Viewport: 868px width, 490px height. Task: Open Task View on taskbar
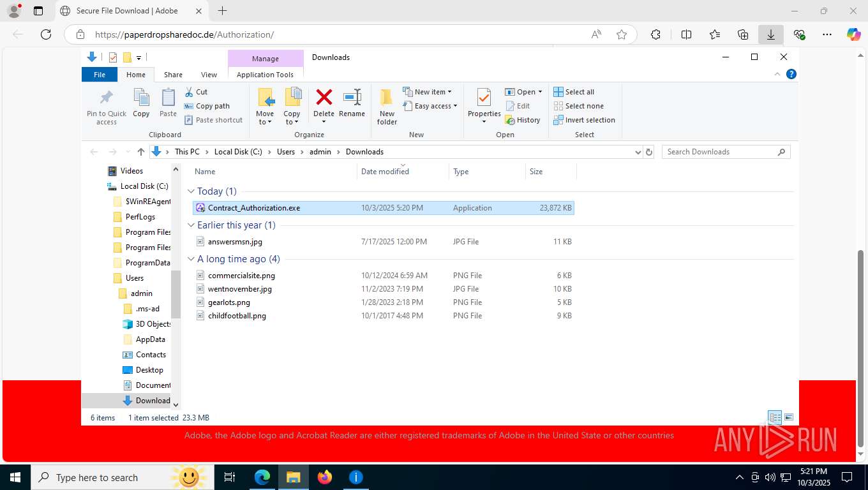230,477
